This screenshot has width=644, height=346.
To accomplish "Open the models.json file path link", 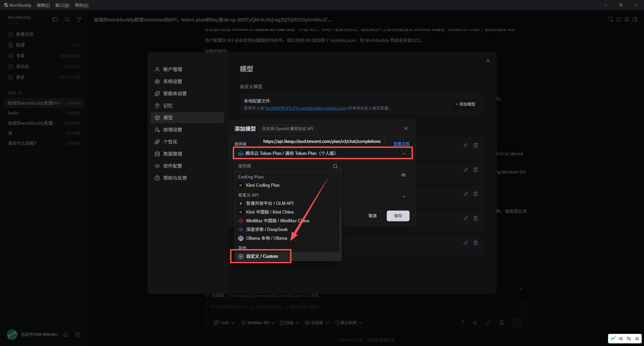I will click(306, 108).
